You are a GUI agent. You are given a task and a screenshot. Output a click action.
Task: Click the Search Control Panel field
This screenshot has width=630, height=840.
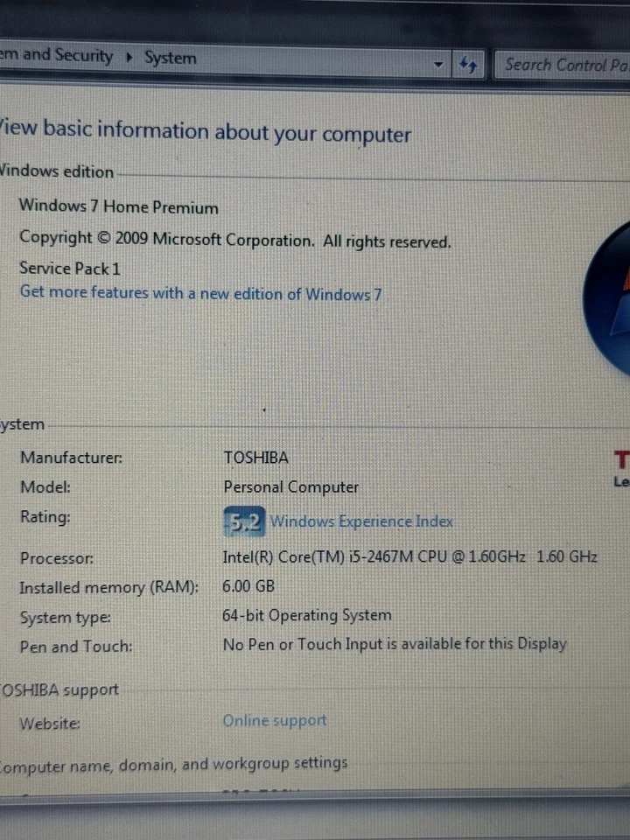point(563,66)
